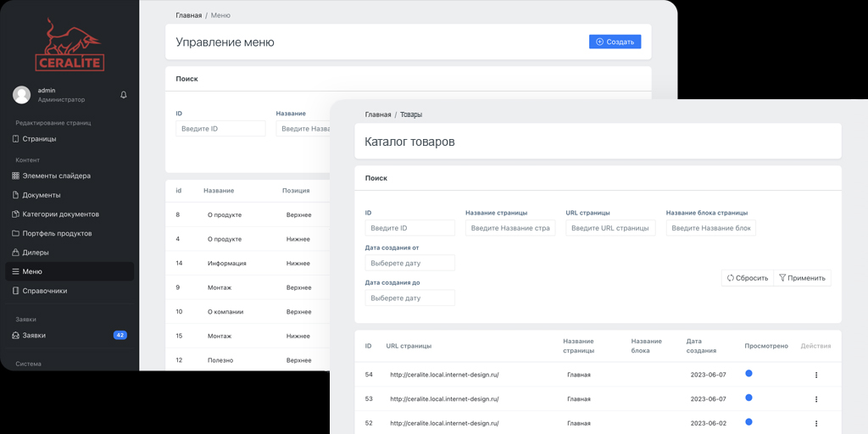Click Главная breadcrumb in catalog window

pyautogui.click(x=378, y=114)
